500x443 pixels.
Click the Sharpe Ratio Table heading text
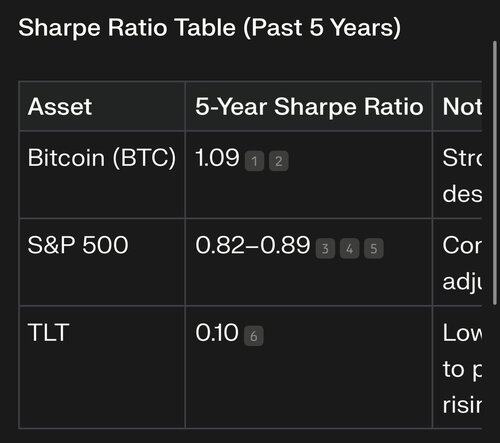click(209, 27)
